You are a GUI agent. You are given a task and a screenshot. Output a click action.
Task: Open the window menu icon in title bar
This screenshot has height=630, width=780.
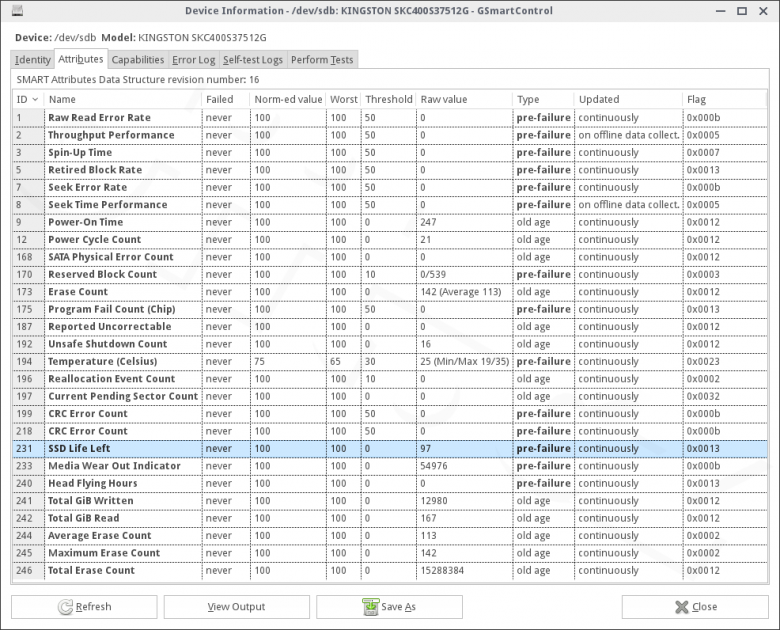point(13,10)
